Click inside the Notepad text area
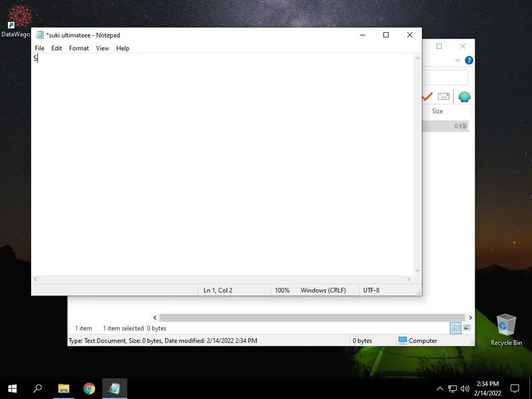This screenshot has width=532, height=399. point(222,165)
